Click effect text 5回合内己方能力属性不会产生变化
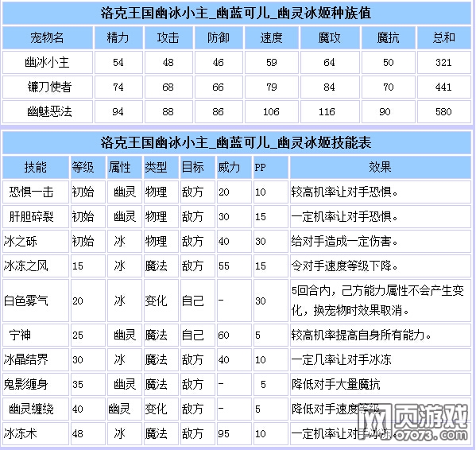The width and height of the screenshot is (476, 450). coord(377,301)
